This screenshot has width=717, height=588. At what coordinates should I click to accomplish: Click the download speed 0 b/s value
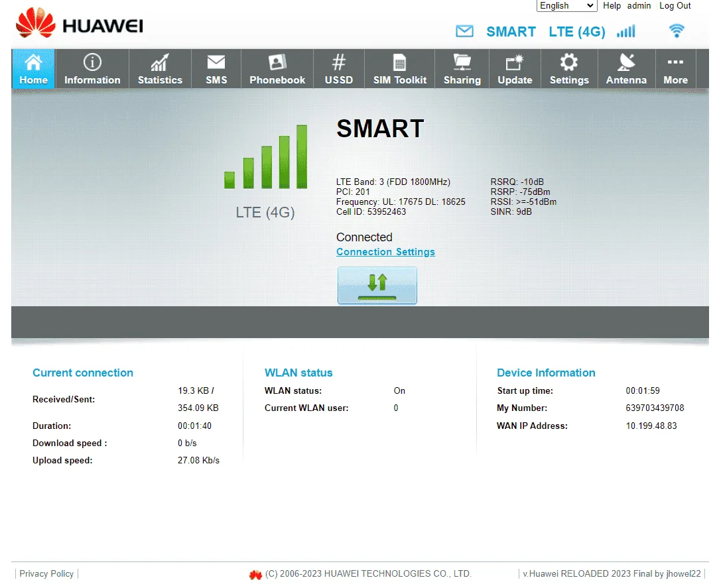coord(187,443)
